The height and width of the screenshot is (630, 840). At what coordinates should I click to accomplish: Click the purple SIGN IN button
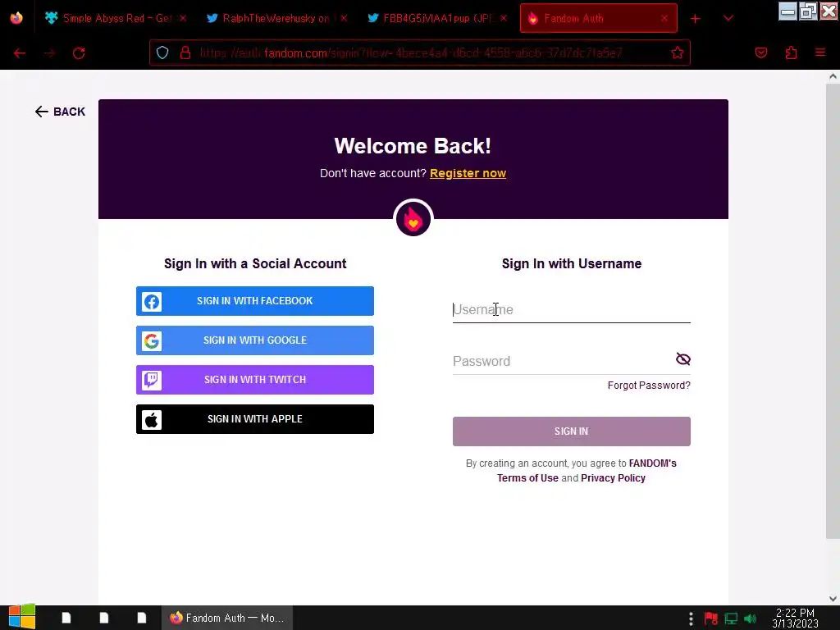coord(572,431)
